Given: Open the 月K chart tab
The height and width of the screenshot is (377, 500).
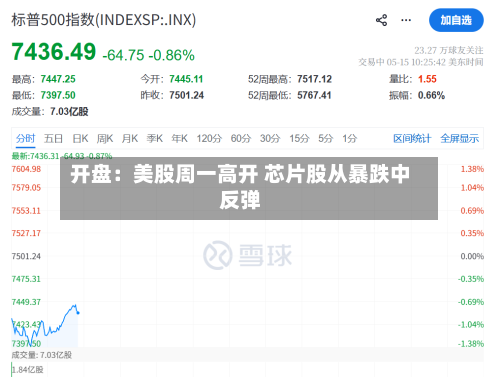Looking at the screenshot, I should pos(130,138).
